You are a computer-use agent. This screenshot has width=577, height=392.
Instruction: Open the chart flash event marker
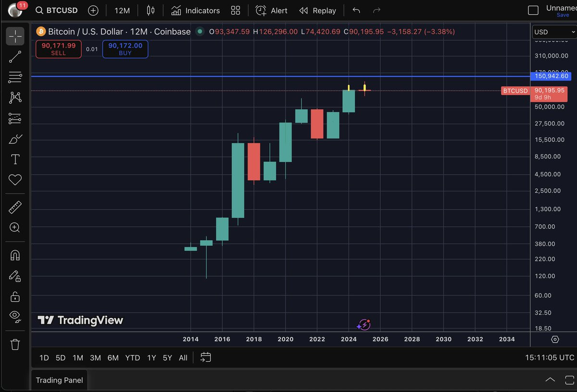click(364, 325)
